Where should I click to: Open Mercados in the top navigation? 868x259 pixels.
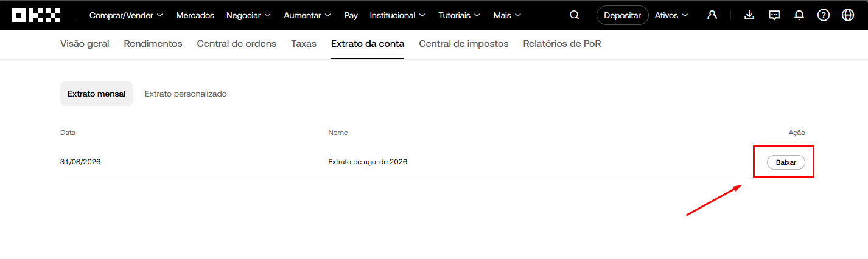(x=195, y=15)
